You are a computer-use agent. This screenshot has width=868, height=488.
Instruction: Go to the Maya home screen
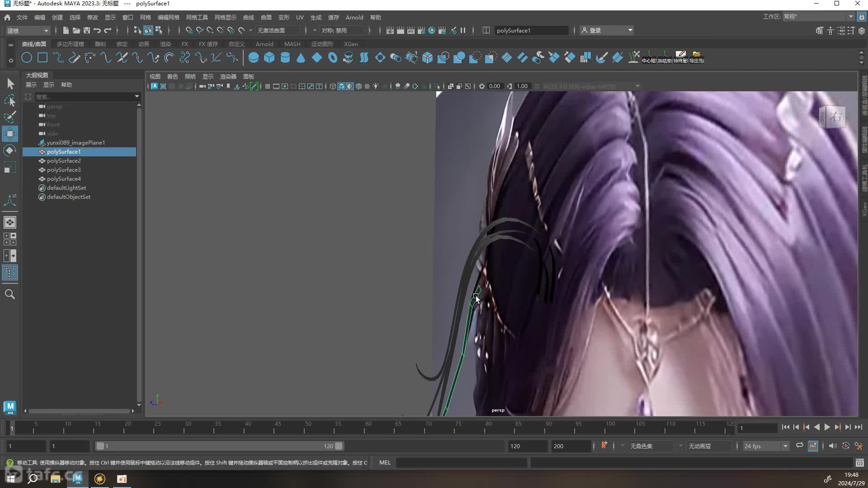coord(7,17)
